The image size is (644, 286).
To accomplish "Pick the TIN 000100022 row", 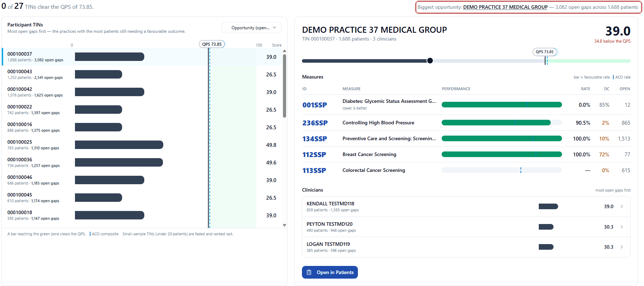I will (x=142, y=110).
